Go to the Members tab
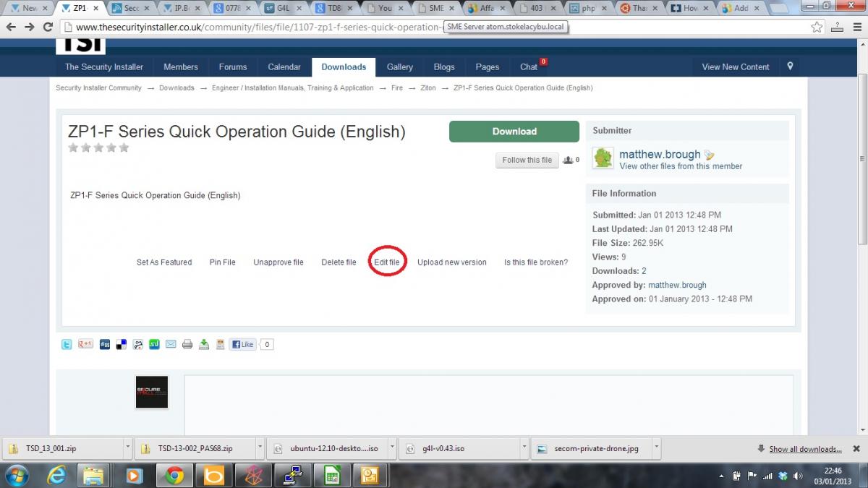This screenshot has width=868, height=488. click(181, 67)
